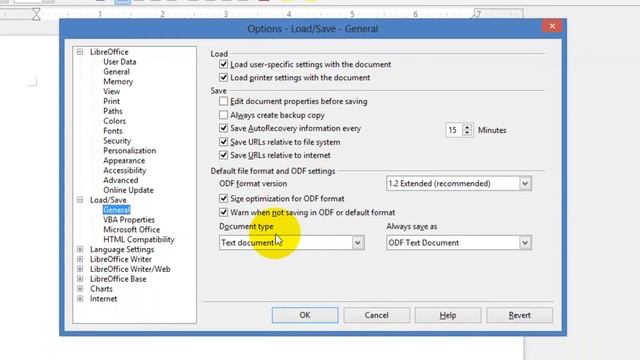This screenshot has height=360, width=640.
Task: Collapse the LibreOffice tree node
Action: [80, 52]
